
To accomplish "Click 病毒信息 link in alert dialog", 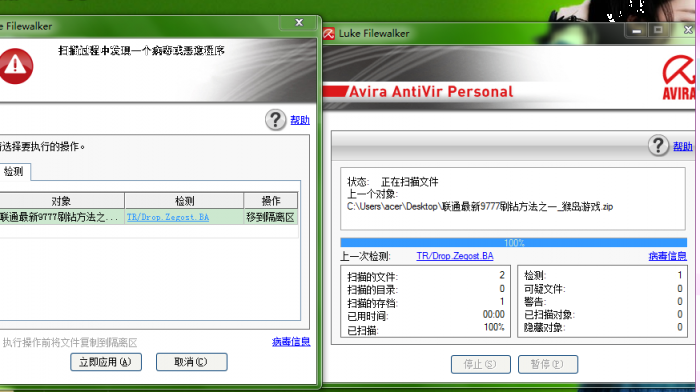I will click(x=291, y=342).
